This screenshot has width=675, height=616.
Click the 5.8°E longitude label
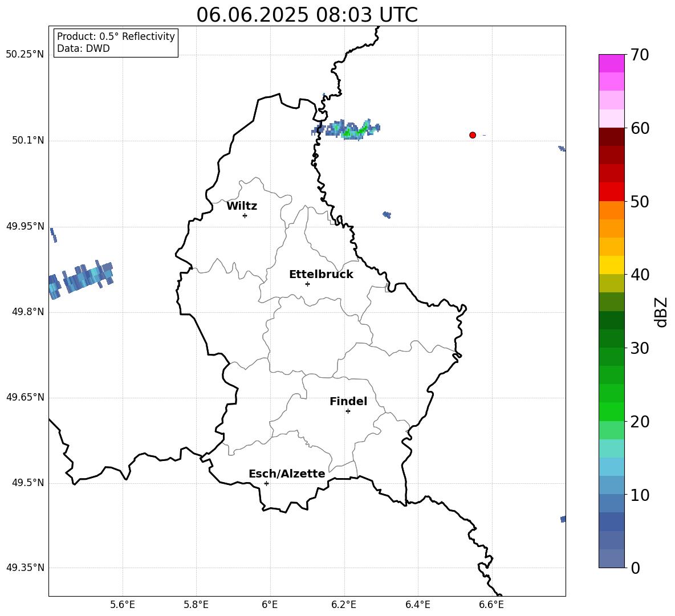(x=196, y=605)
